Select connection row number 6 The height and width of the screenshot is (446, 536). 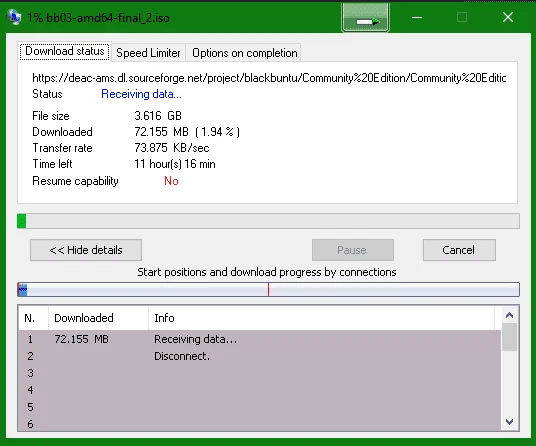(x=260, y=424)
